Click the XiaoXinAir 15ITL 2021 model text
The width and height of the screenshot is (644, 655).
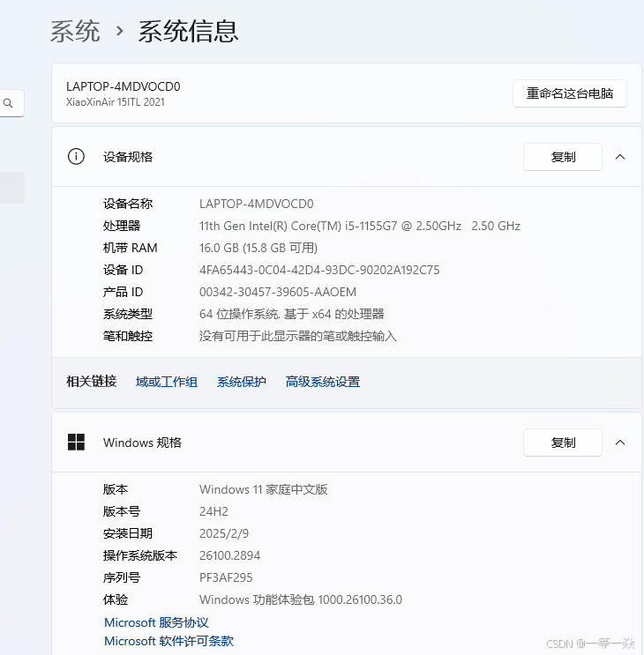pyautogui.click(x=116, y=102)
